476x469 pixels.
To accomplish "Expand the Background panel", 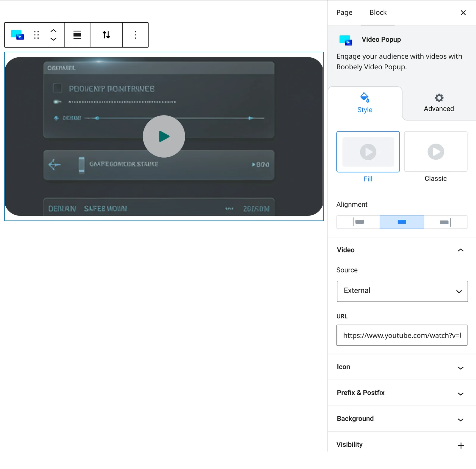I will (402, 419).
